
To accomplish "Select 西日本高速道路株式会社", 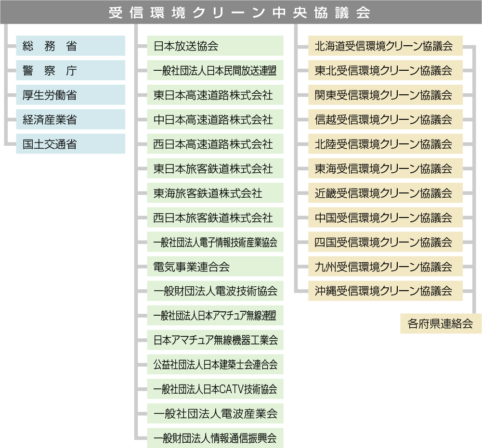I will tap(215, 144).
